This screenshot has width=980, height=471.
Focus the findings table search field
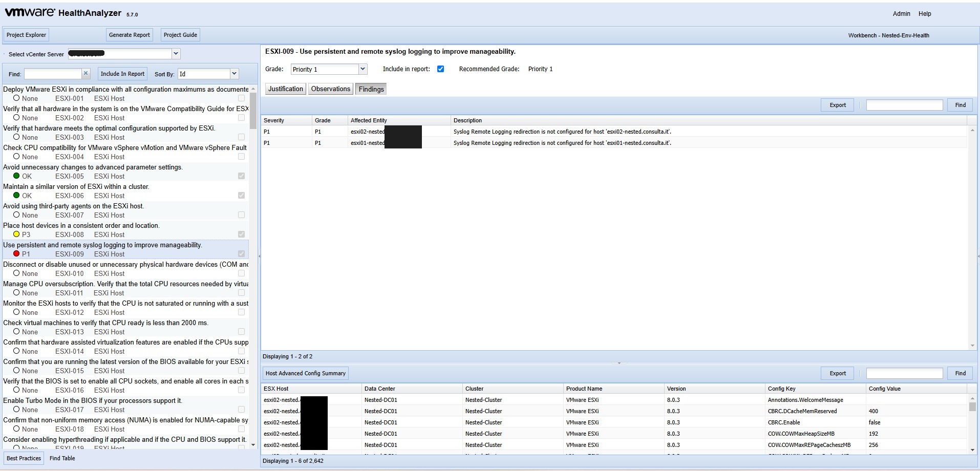(904, 105)
